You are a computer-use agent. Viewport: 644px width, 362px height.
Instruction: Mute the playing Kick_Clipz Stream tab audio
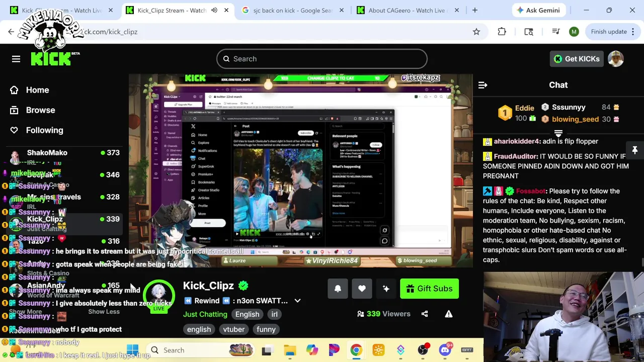pos(214,10)
